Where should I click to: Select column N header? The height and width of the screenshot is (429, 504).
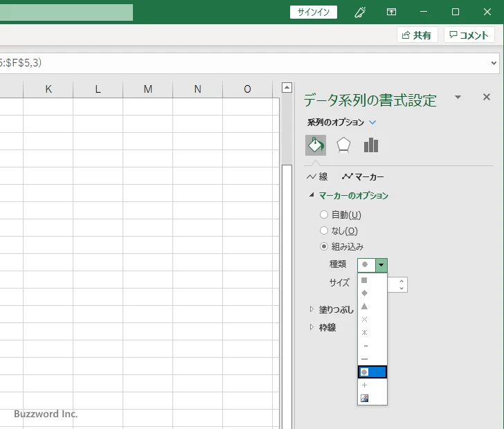tap(198, 89)
